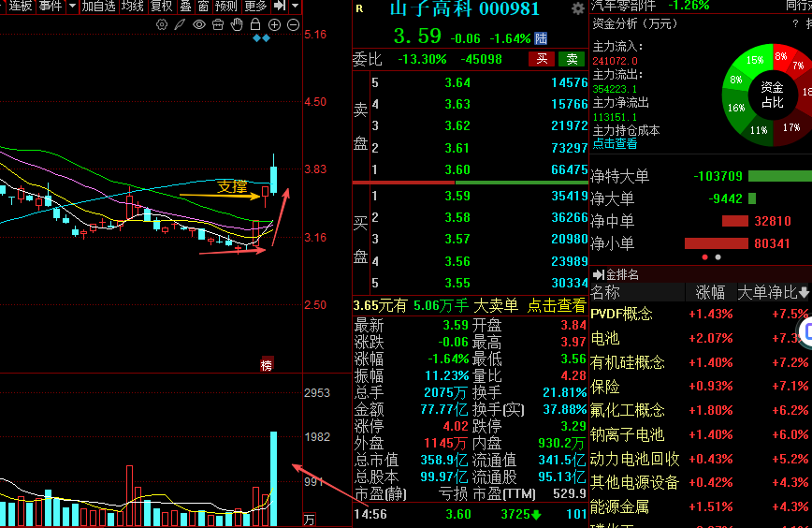Open the 连板 toolbar tab
This screenshot has height=528, width=812.
coord(21,6)
